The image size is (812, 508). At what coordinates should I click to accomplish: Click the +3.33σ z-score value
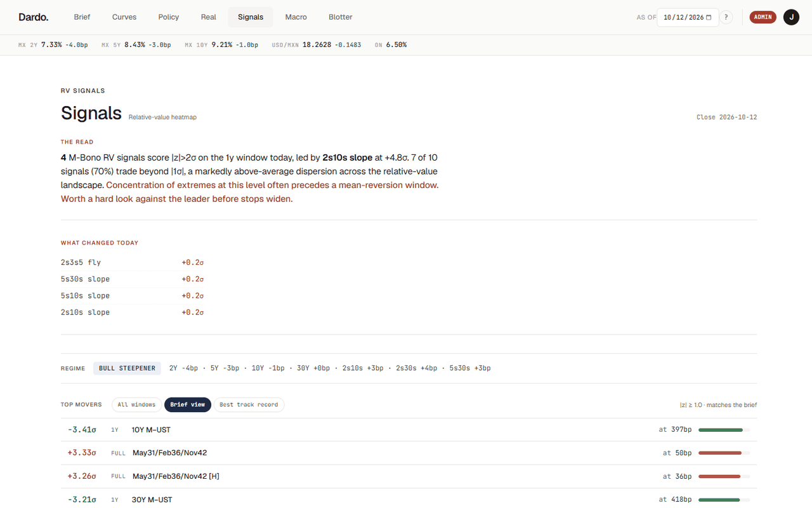82,453
